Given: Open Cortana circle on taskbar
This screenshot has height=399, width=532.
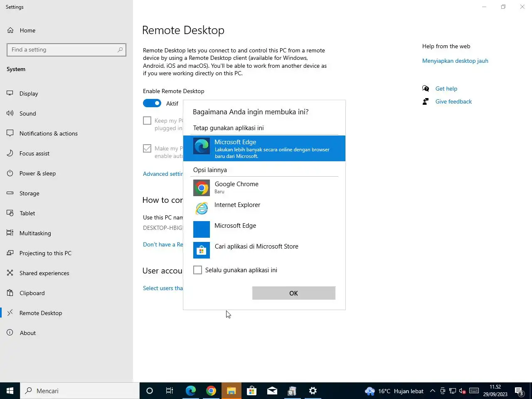Looking at the screenshot, I should click(150, 391).
